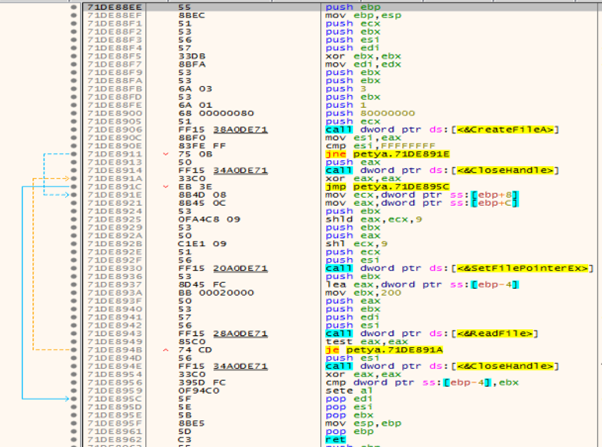Select the xor ebx,ebx instruction
The height and width of the screenshot is (447, 602).
pyautogui.click(x=363, y=56)
